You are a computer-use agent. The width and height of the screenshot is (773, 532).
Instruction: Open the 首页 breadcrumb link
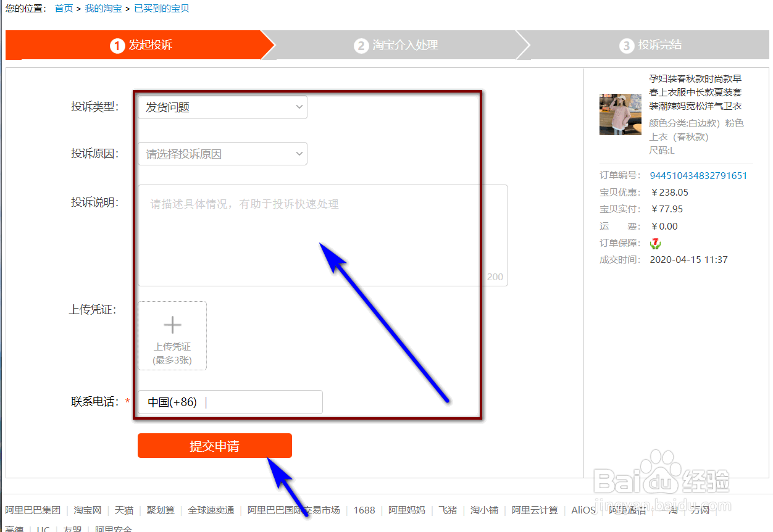(x=64, y=9)
